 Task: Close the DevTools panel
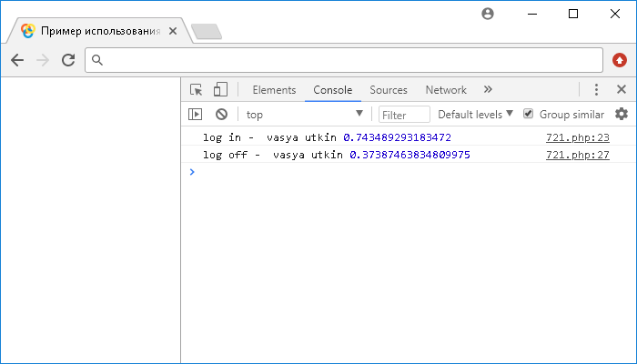[x=622, y=89]
